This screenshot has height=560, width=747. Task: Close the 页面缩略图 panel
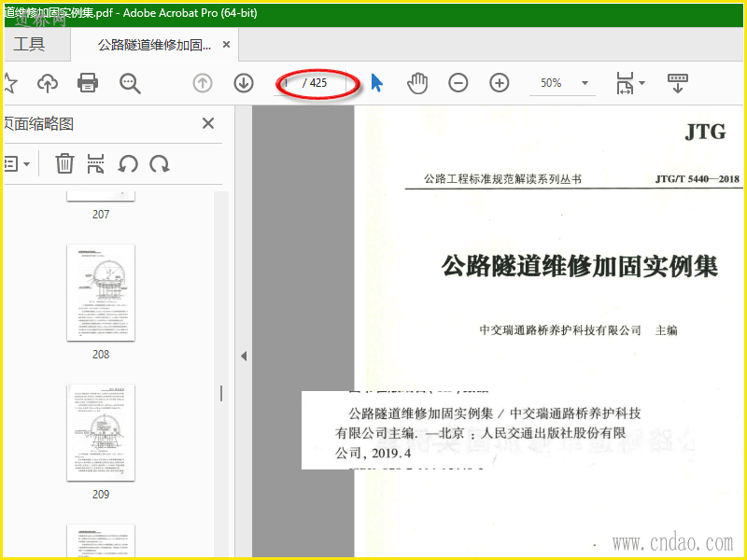point(208,124)
